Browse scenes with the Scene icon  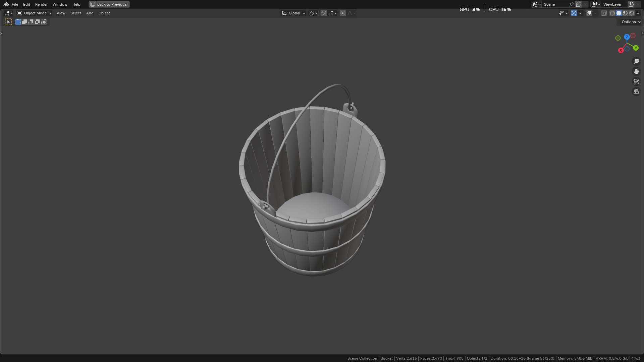pyautogui.click(x=536, y=4)
